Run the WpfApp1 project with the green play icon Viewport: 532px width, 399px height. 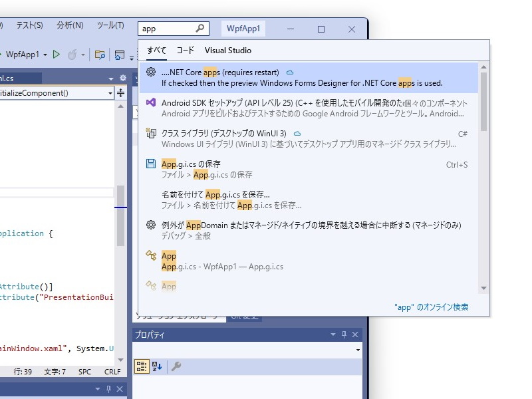(x=57, y=55)
